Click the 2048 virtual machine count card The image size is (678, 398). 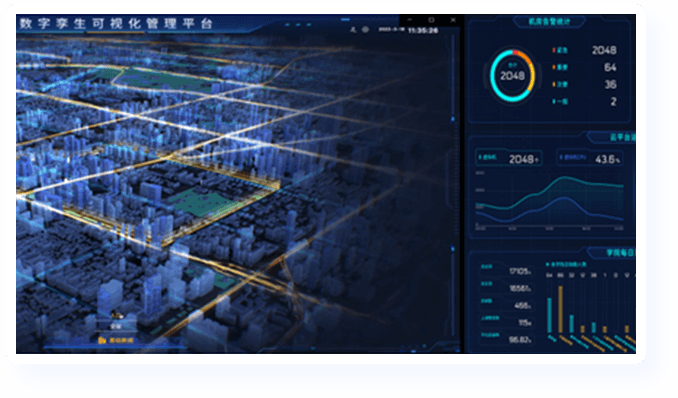(508, 158)
